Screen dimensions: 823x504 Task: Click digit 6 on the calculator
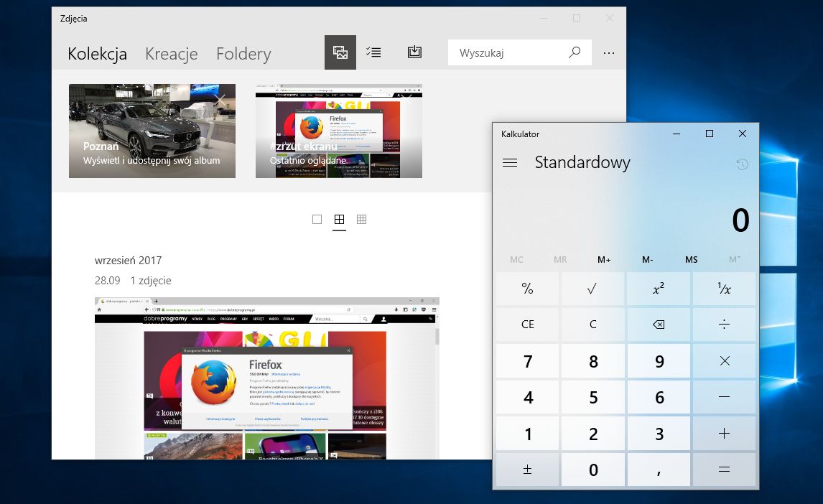[x=659, y=397]
